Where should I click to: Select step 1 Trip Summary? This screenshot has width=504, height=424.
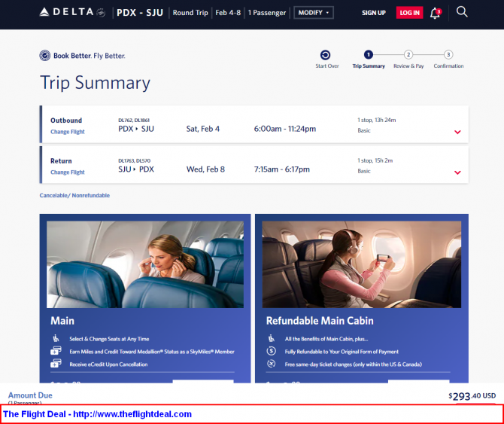click(x=369, y=55)
